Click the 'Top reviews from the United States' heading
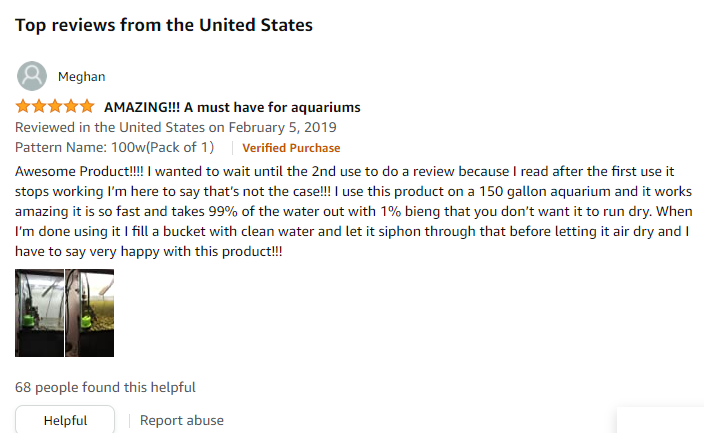The image size is (704, 433). point(164,24)
